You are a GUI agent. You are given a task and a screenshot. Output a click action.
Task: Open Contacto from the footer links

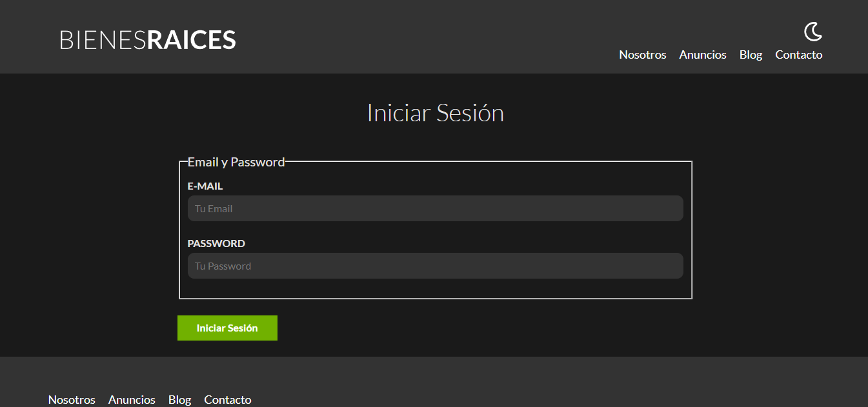coord(227,399)
